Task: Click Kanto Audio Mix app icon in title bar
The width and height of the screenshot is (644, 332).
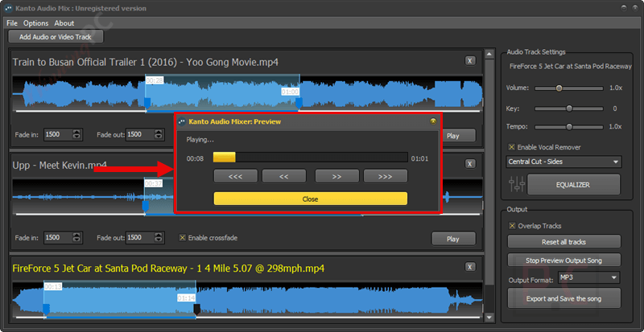Action: [8, 8]
